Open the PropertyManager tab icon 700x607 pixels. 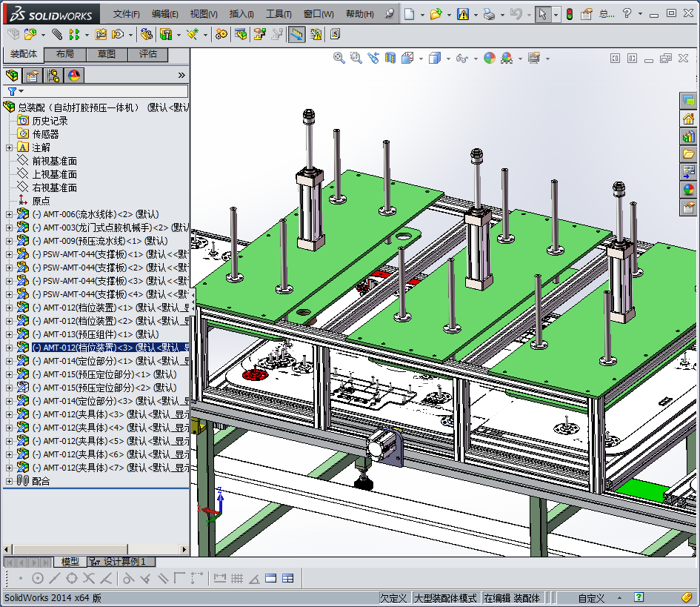coord(33,75)
